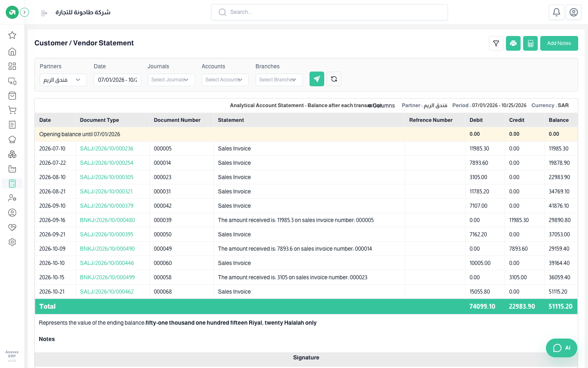
Task: Open the star favorites icon in sidebar
Action: tap(12, 35)
